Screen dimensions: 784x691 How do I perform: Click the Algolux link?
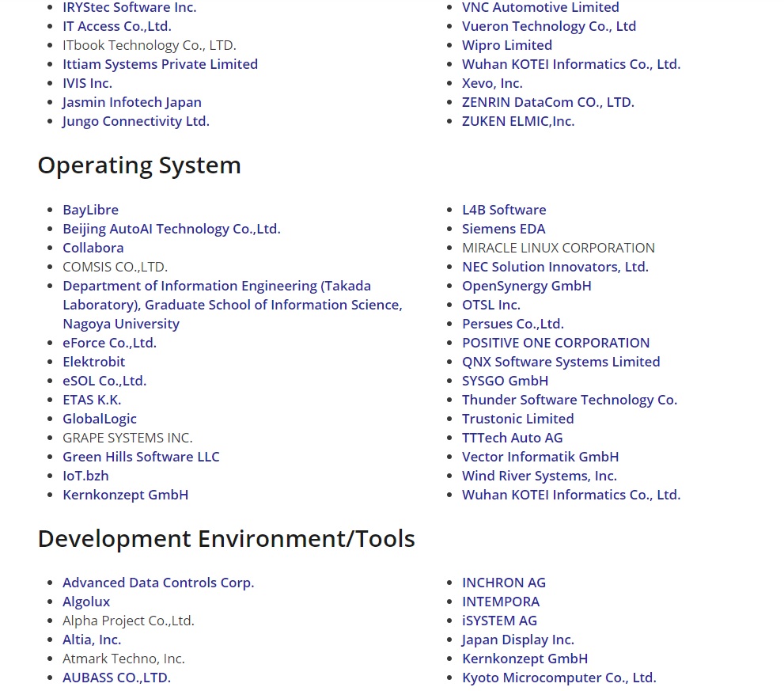coord(86,602)
